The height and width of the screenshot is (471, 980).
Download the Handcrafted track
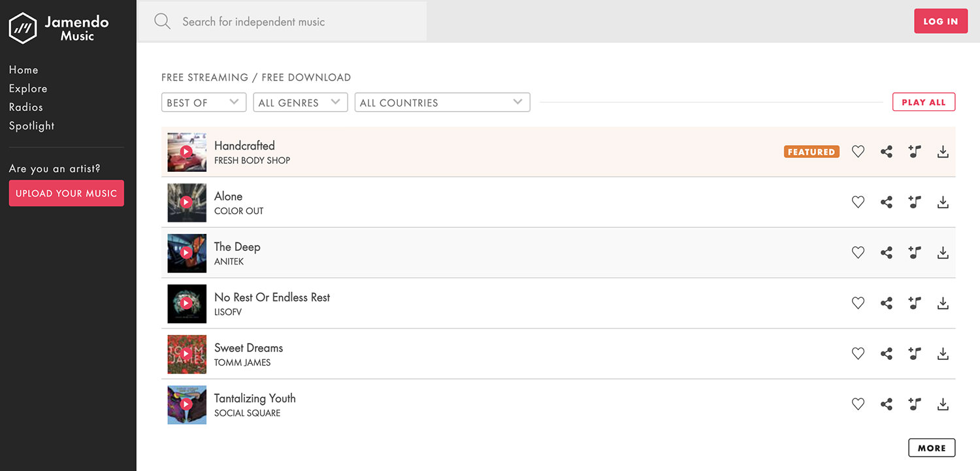(x=943, y=152)
